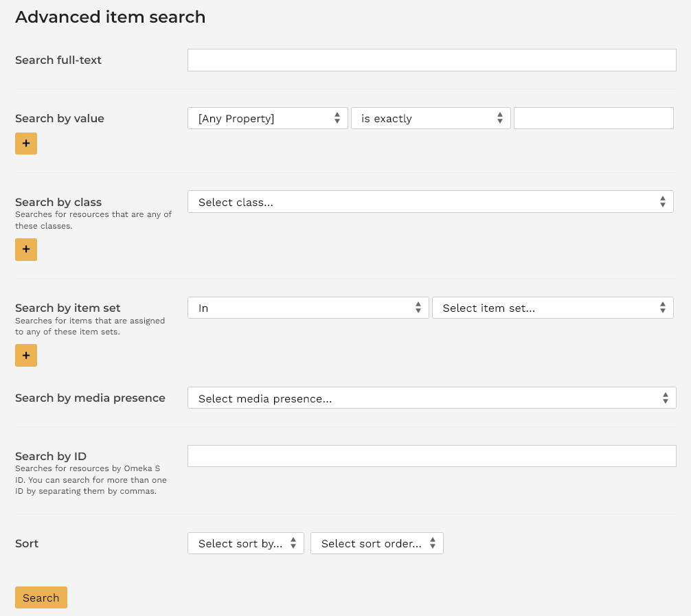Image resolution: width=691 pixels, height=616 pixels.
Task: Click the 'Search by value' label
Action: [60, 119]
